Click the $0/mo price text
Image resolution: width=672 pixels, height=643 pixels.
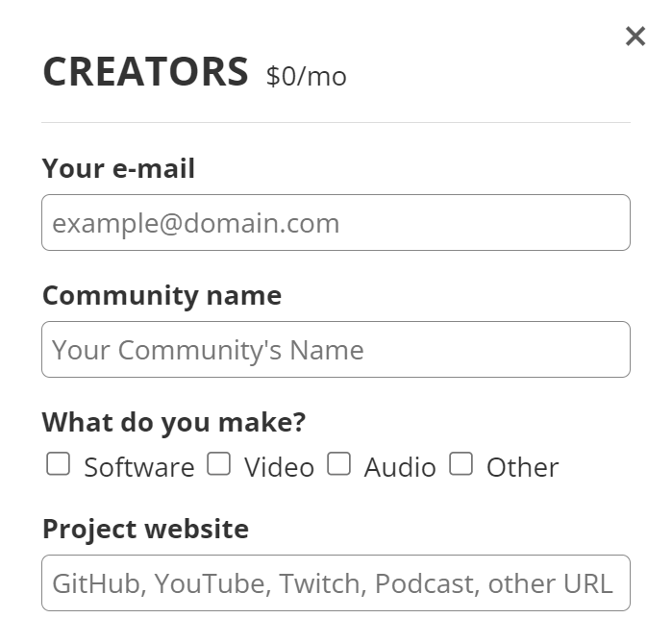[x=306, y=76]
